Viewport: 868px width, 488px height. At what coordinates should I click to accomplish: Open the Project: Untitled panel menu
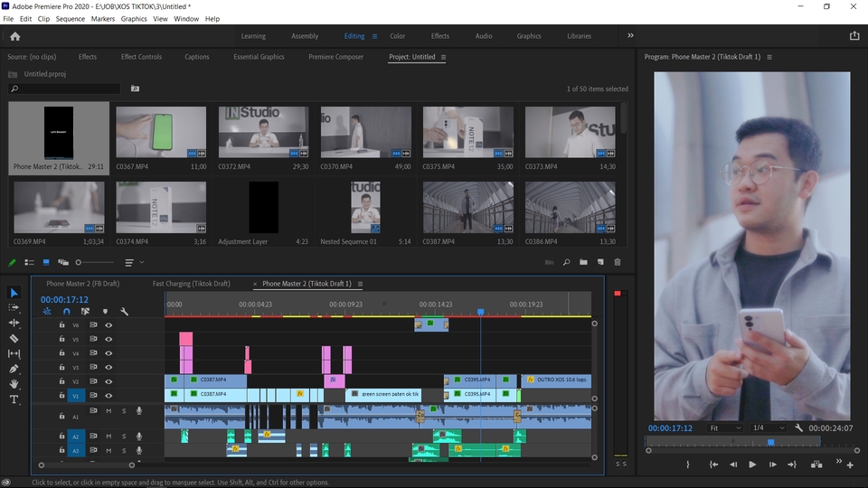click(x=443, y=57)
